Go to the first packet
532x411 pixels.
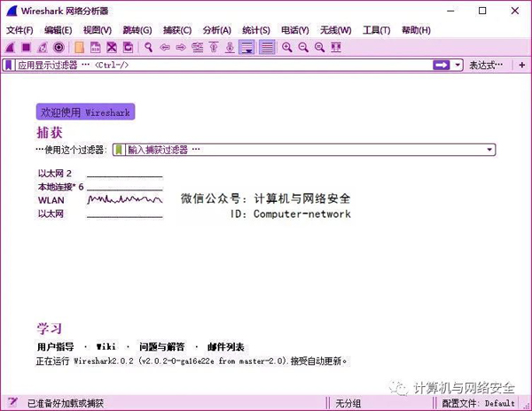(x=214, y=47)
